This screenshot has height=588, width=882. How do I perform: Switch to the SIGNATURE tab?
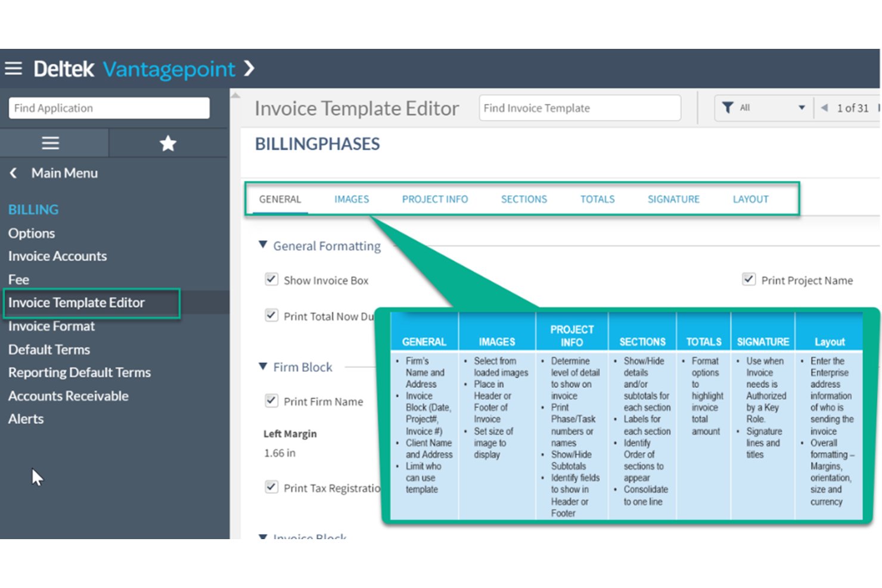tap(674, 199)
